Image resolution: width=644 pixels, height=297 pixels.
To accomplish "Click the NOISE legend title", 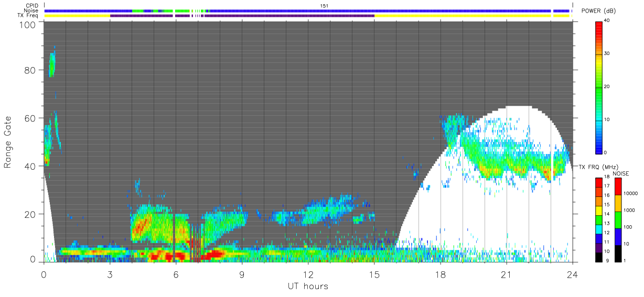I will (620, 173).
